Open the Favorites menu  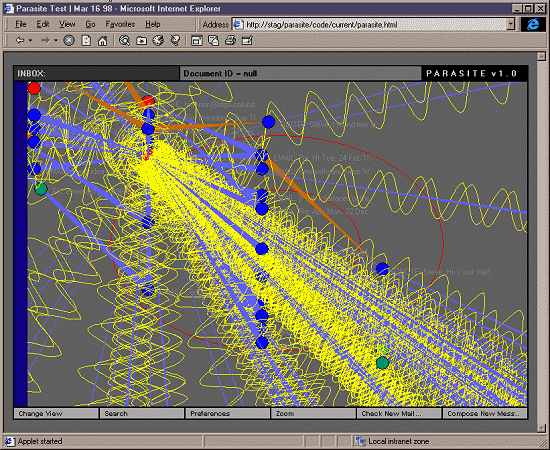click(x=120, y=24)
